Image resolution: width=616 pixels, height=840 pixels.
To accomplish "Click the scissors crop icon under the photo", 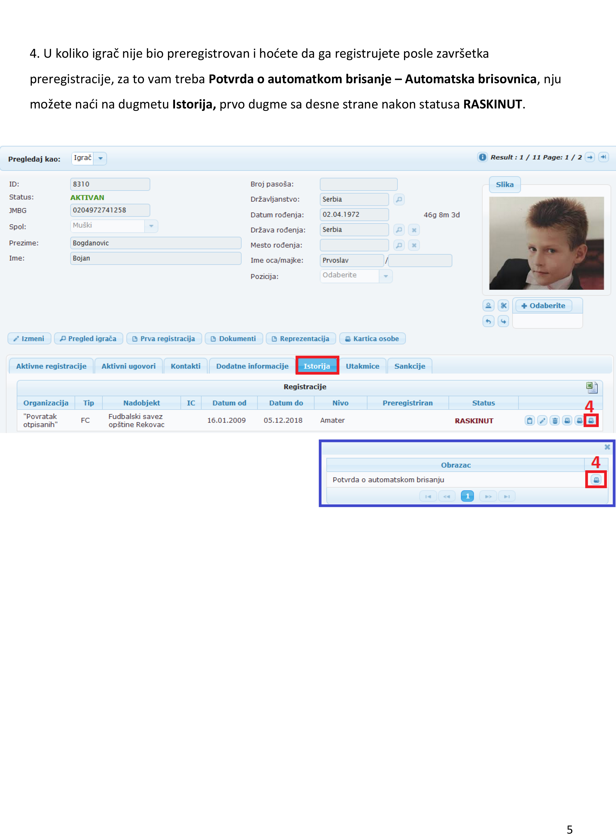I will click(503, 306).
